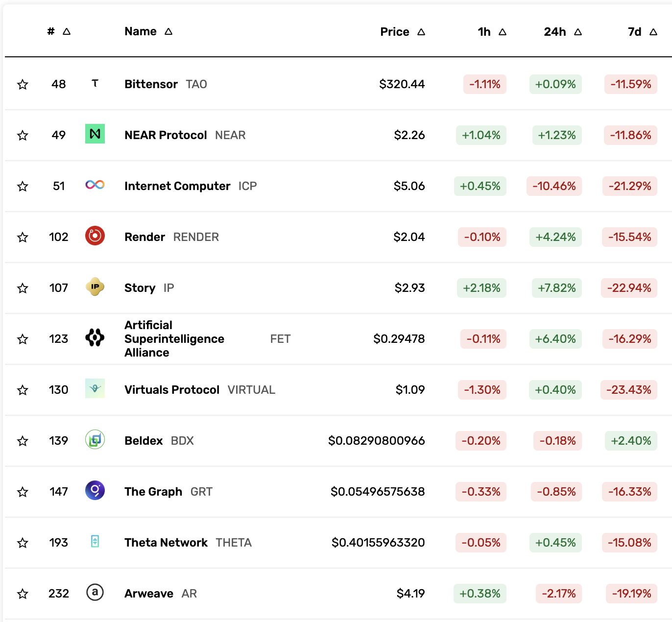Select the 1h column header
The width and height of the screenshot is (672, 622).
(485, 31)
